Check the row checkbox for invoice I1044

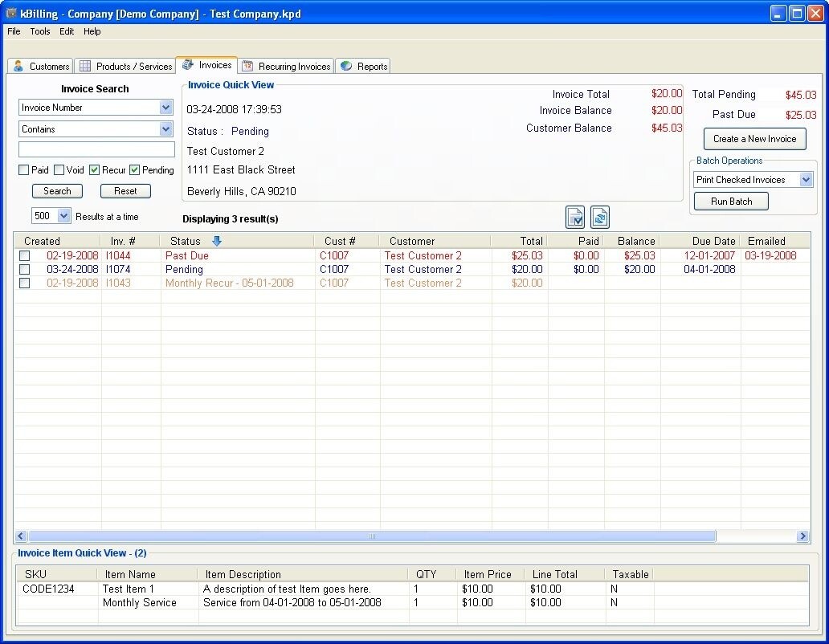(x=24, y=255)
